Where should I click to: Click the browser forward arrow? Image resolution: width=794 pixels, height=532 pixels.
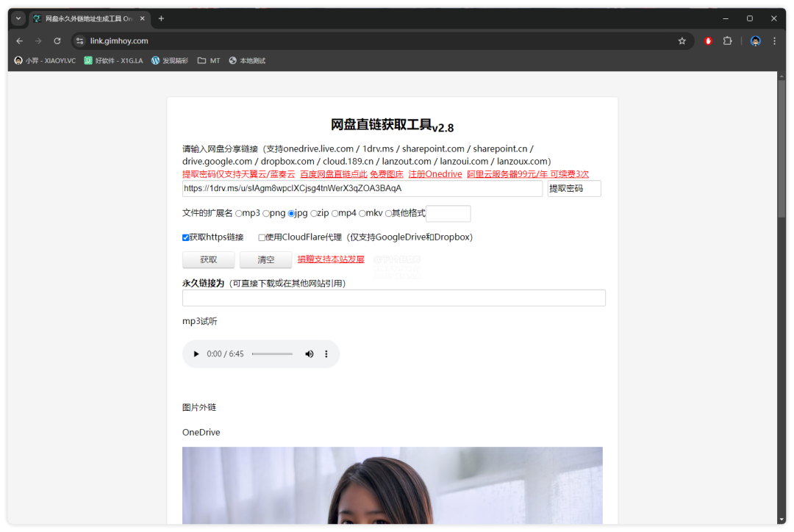38,41
